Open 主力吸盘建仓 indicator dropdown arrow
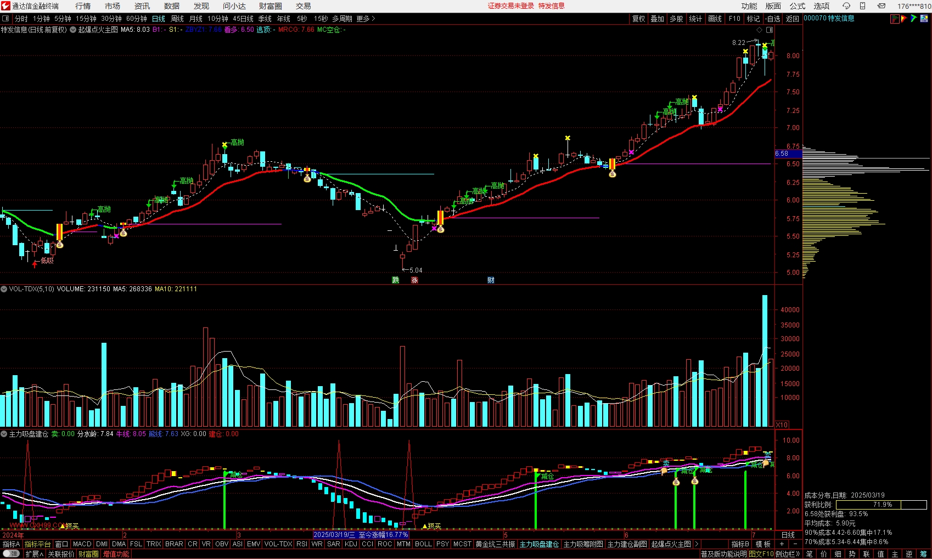Viewport: 932px width, 560px height. (x=4, y=434)
